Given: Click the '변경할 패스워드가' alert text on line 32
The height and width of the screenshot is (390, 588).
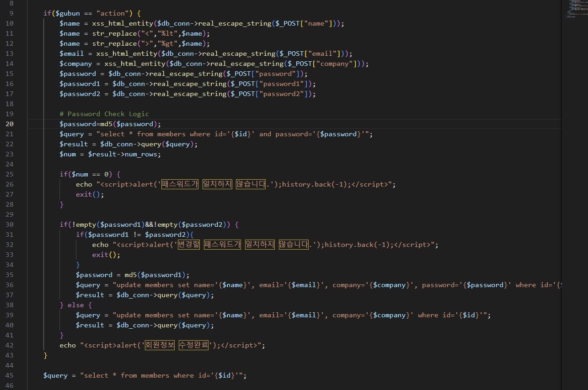Looking at the screenshot, I should (x=209, y=245).
